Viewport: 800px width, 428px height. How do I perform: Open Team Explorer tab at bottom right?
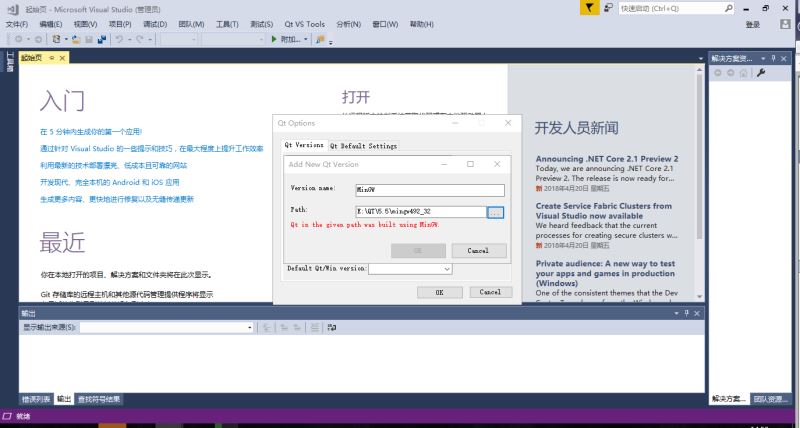pyautogui.click(x=770, y=399)
